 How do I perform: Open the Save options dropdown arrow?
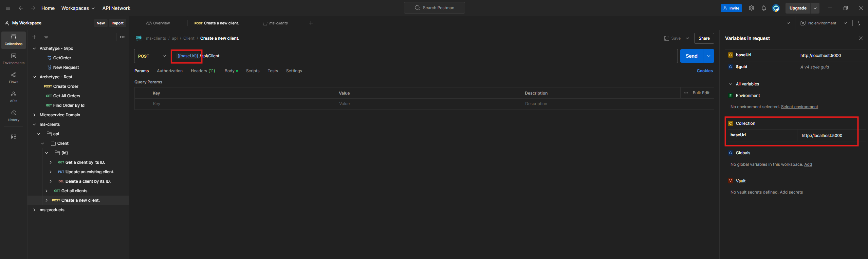pyautogui.click(x=687, y=38)
